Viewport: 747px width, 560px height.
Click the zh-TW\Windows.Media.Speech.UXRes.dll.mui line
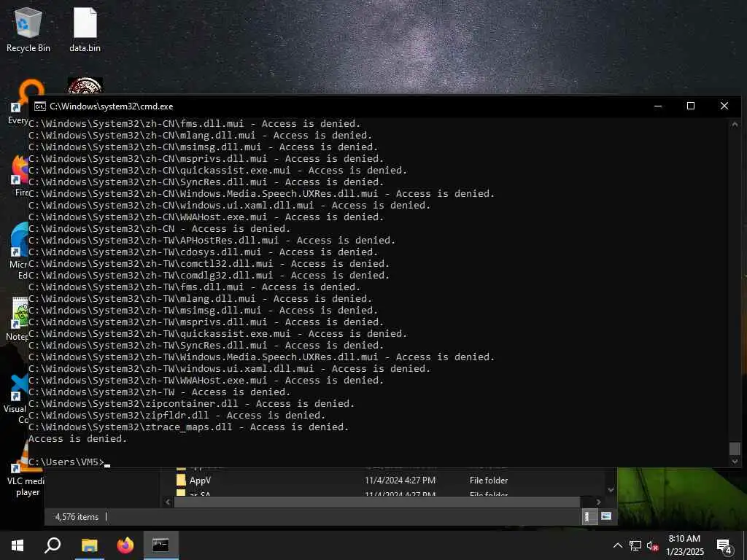262,357
